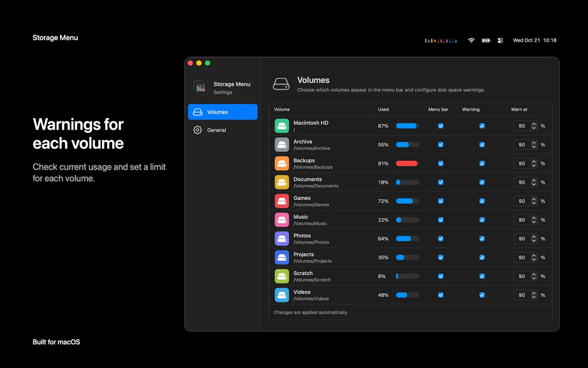The image size is (588, 368).
Task: Click the Games red drive icon
Action: [282, 201]
